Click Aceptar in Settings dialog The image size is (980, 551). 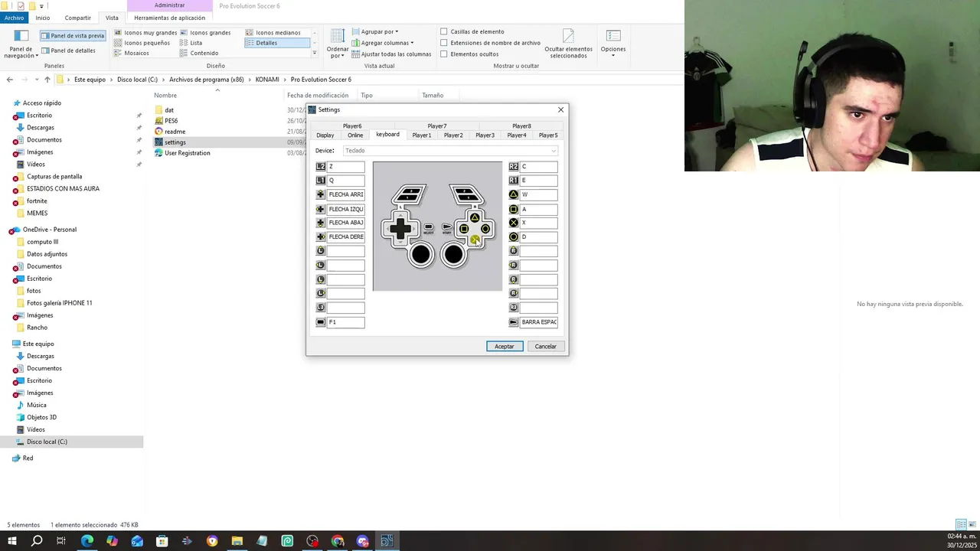click(x=505, y=347)
